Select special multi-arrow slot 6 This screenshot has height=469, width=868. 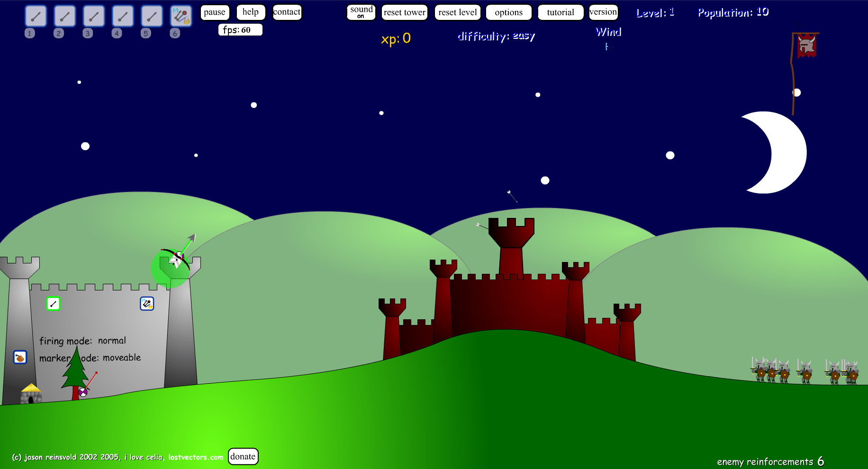[x=181, y=16]
